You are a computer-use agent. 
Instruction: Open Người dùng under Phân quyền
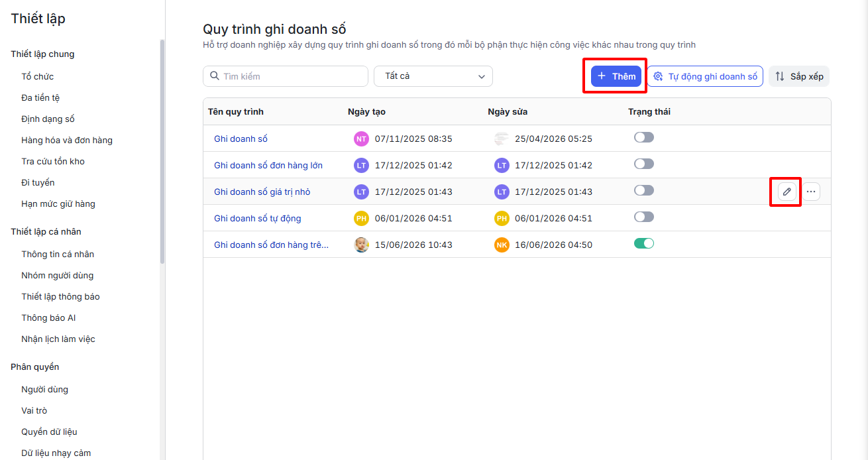pos(44,389)
